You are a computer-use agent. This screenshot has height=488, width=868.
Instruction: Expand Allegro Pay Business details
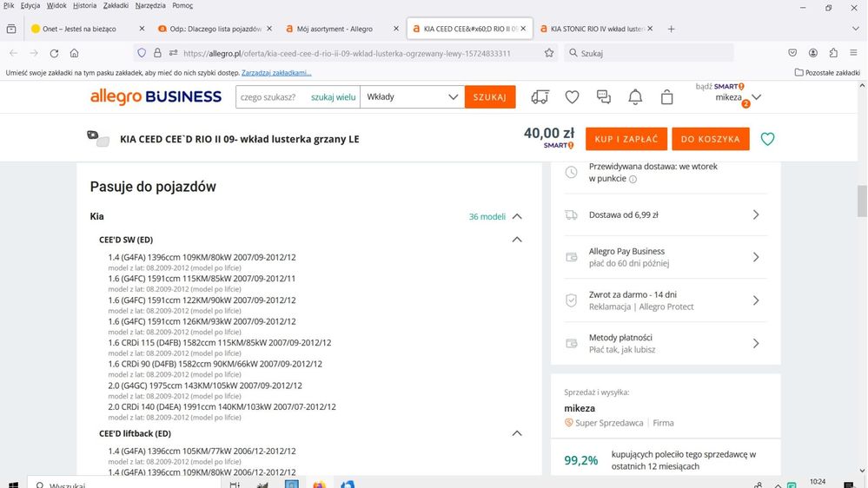pos(756,257)
